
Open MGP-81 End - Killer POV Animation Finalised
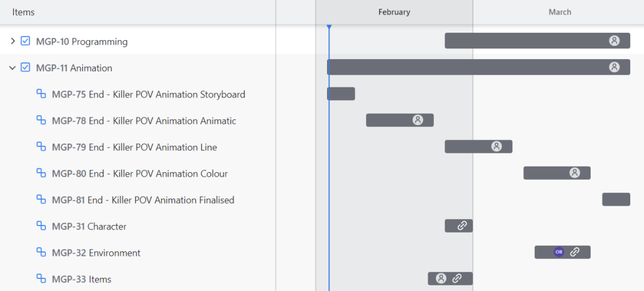click(x=143, y=200)
